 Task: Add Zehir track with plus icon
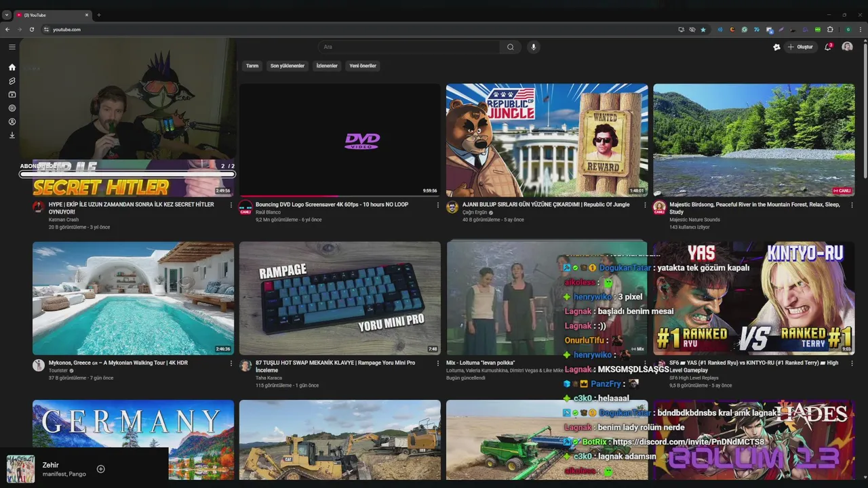click(100, 469)
